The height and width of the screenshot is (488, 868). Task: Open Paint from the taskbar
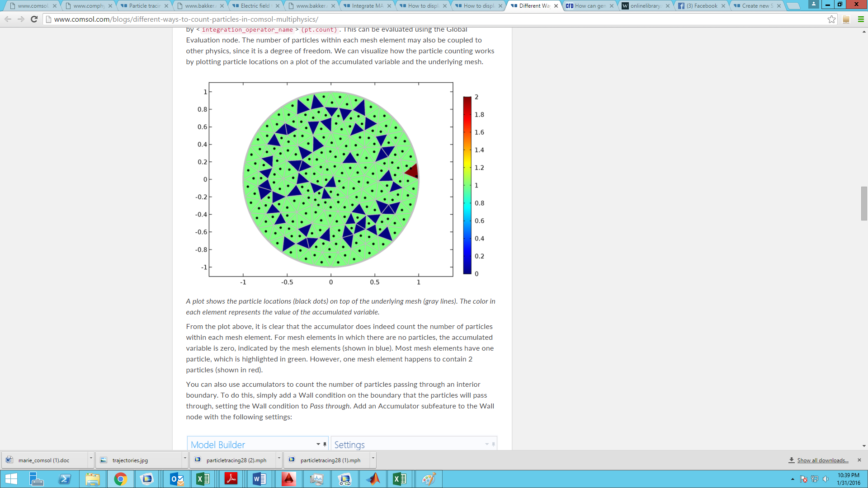click(428, 479)
